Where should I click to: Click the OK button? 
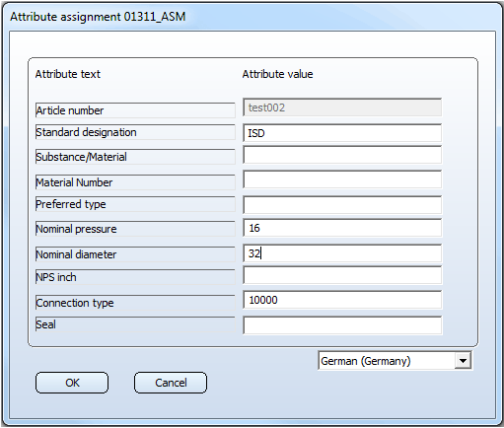(72, 383)
